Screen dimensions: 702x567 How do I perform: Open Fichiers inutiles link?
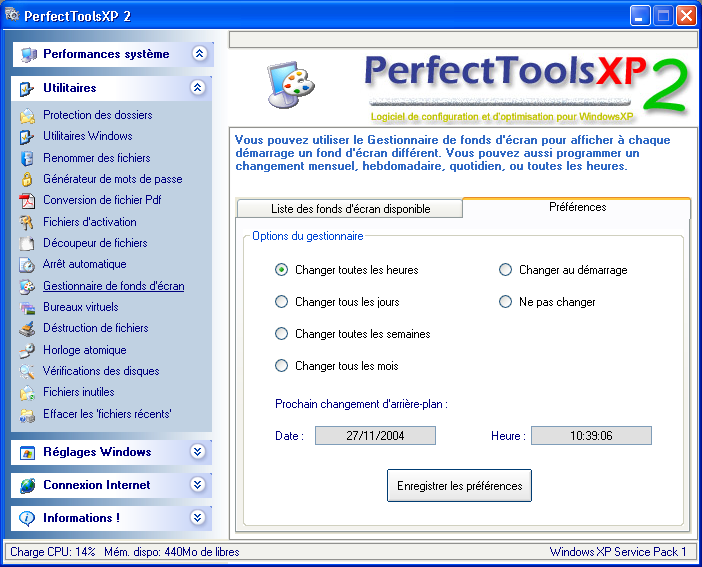click(x=79, y=392)
